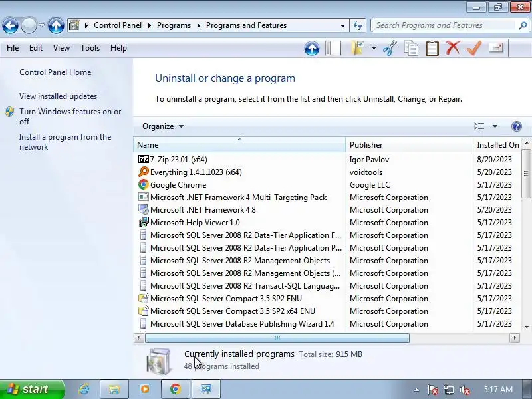The image size is (532, 399).
Task: Open Chrome from the taskbar
Action: (176, 389)
